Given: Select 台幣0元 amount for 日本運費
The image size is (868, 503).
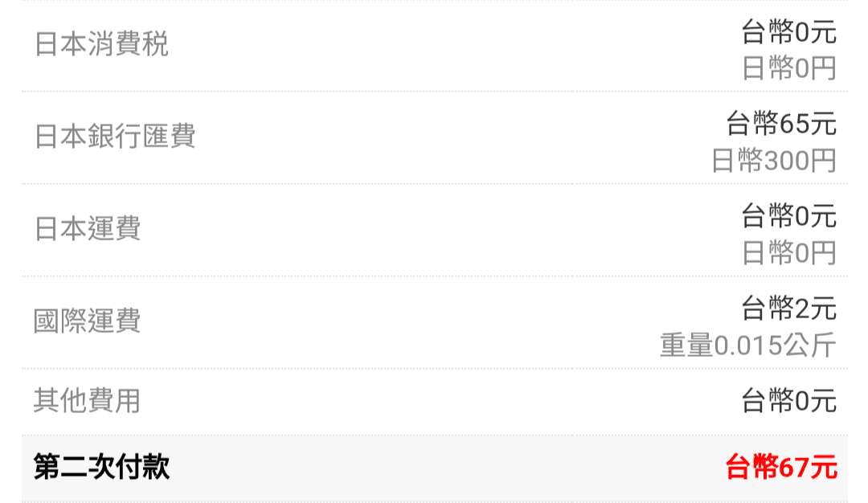Looking at the screenshot, I should [x=788, y=215].
